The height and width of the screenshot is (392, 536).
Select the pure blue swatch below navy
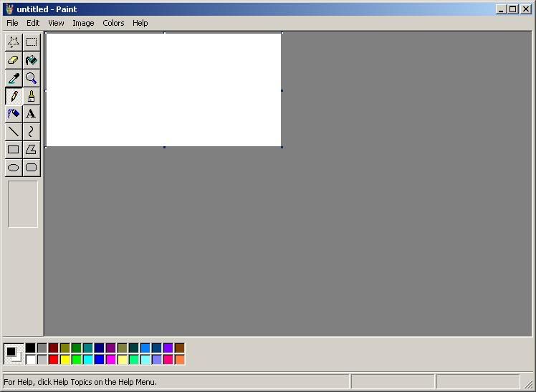[99, 360]
